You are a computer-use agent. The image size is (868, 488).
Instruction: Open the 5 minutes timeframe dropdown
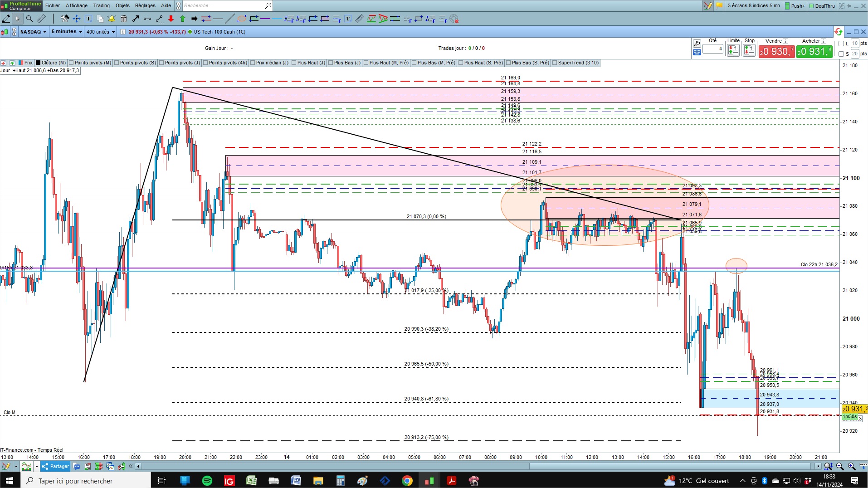tap(67, 32)
